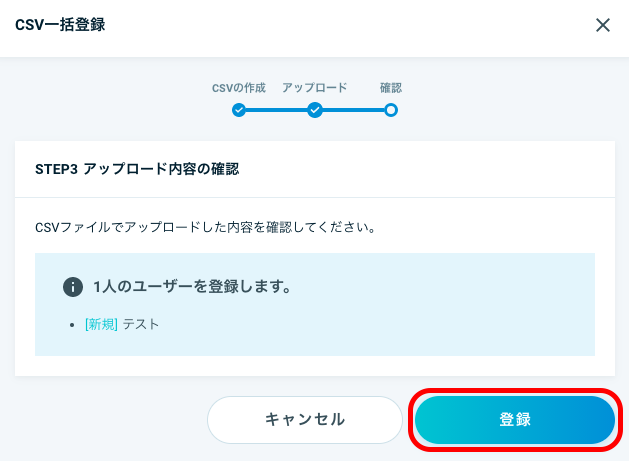Click the CSV一括登録 dialog title
The height and width of the screenshot is (461, 629).
point(60,25)
